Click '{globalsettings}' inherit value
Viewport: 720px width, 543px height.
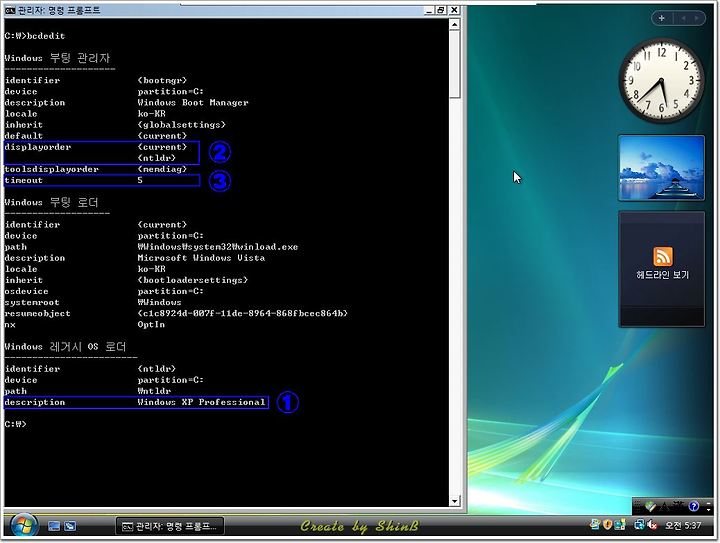click(181, 125)
